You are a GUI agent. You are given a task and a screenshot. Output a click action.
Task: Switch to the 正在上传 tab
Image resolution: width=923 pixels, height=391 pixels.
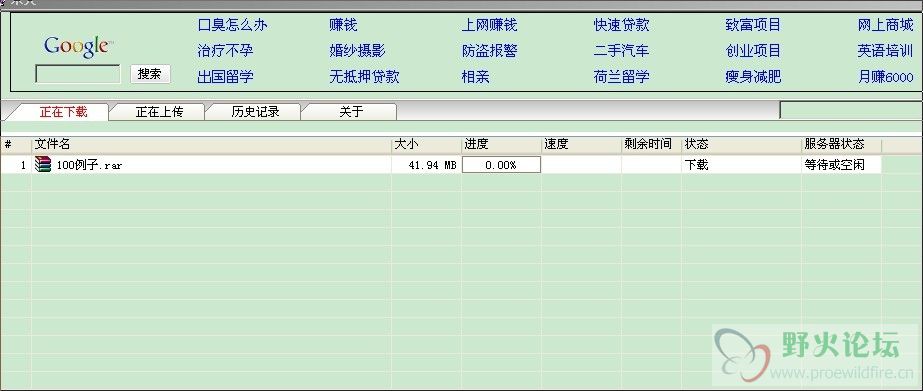pos(159,112)
